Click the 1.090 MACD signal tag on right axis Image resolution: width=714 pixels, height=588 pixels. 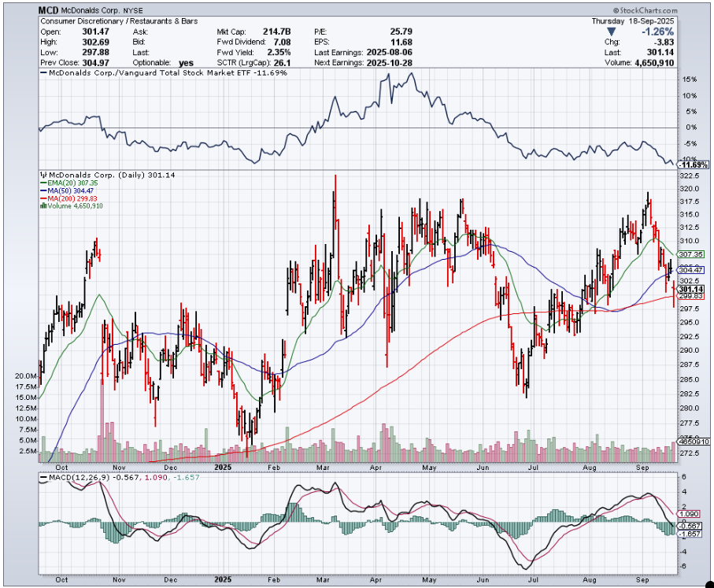coord(689,514)
